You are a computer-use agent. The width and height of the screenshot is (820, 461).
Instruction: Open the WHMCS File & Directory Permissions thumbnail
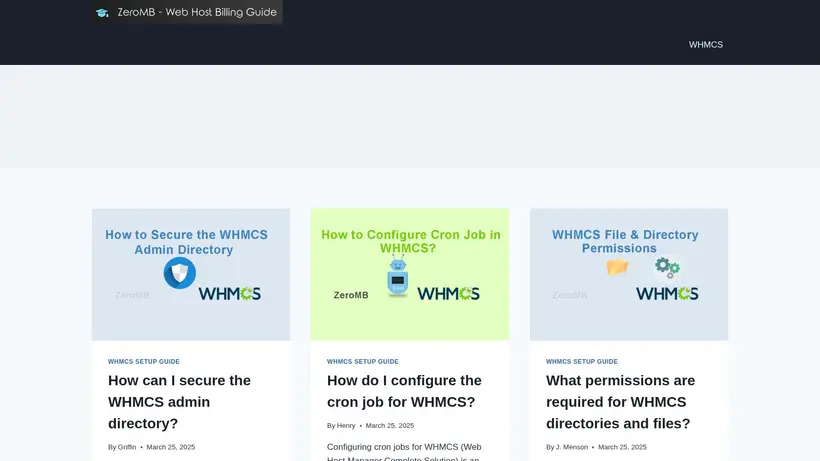click(x=629, y=274)
